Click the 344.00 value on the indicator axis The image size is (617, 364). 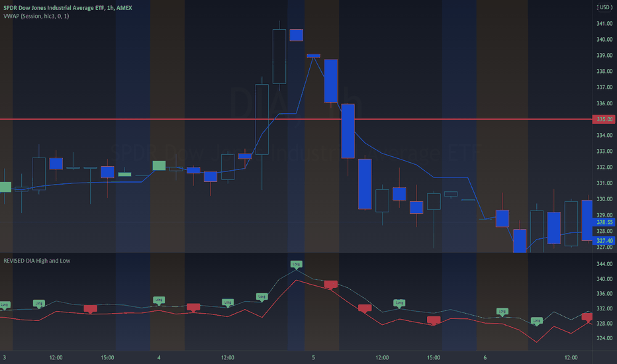coord(604,263)
